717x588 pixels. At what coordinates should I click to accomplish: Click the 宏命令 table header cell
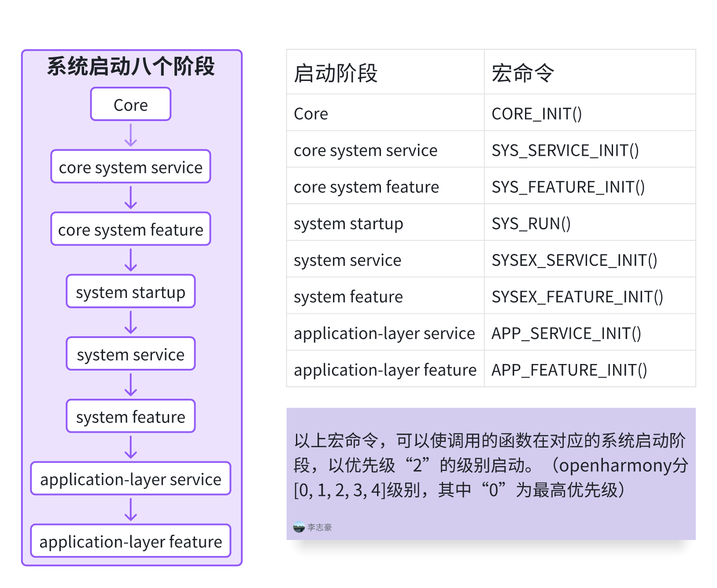(x=589, y=73)
